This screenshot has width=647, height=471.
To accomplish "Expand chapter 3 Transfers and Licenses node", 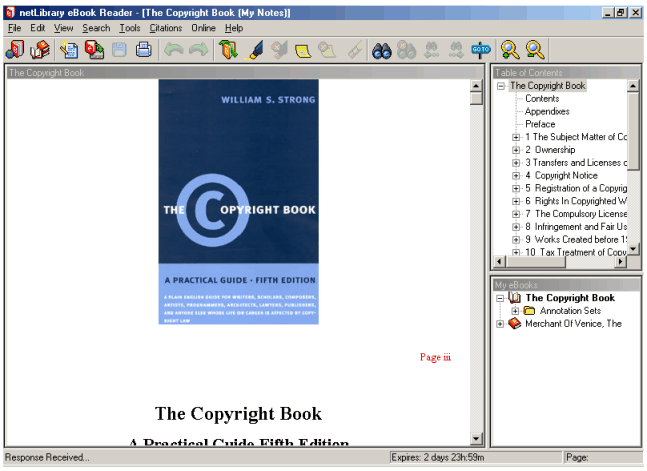I will (x=516, y=163).
